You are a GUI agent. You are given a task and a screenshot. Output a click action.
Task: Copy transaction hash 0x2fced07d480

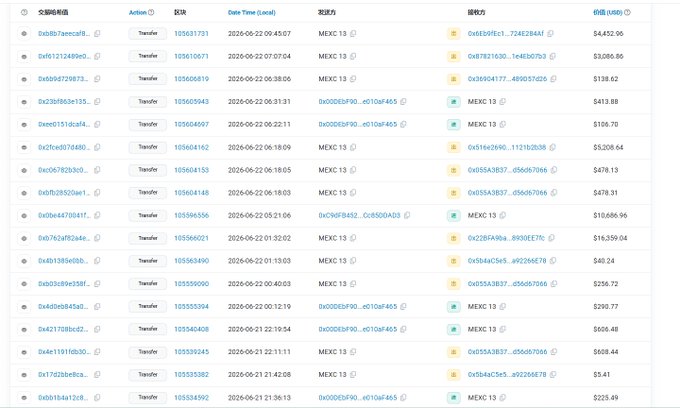point(97,147)
